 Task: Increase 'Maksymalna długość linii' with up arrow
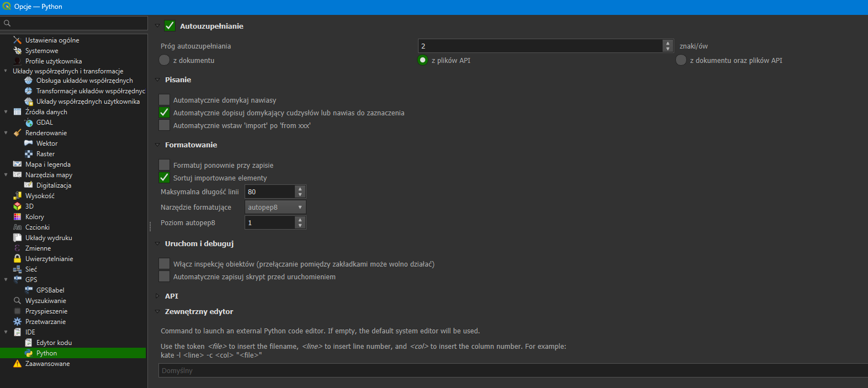point(300,189)
